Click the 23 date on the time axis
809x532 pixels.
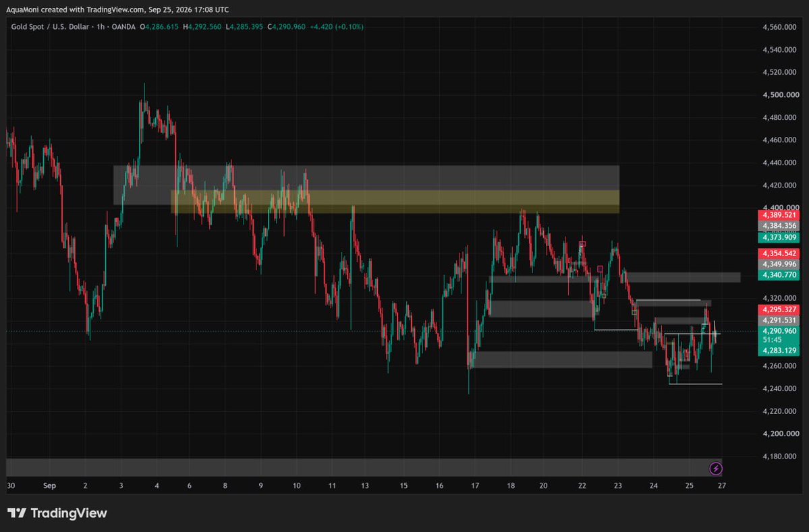tap(618, 485)
